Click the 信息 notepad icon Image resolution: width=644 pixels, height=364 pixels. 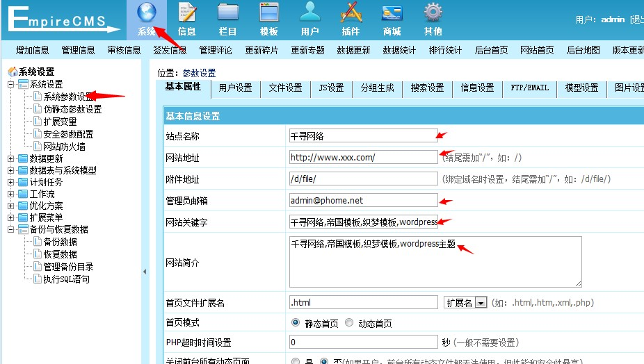pos(187,14)
